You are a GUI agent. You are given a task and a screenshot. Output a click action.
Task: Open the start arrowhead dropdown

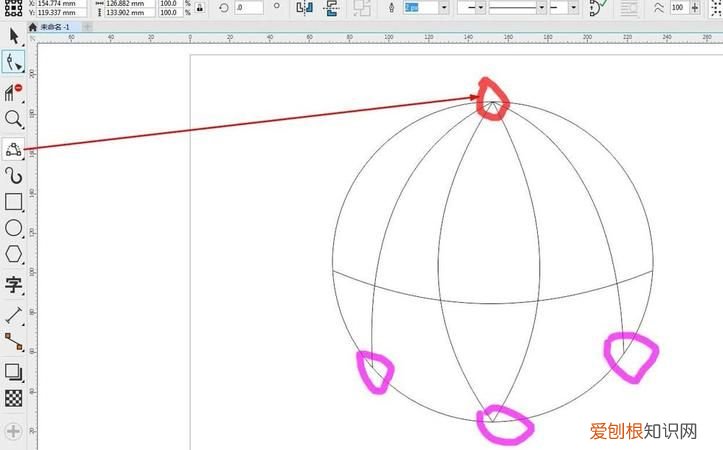[x=481, y=7]
